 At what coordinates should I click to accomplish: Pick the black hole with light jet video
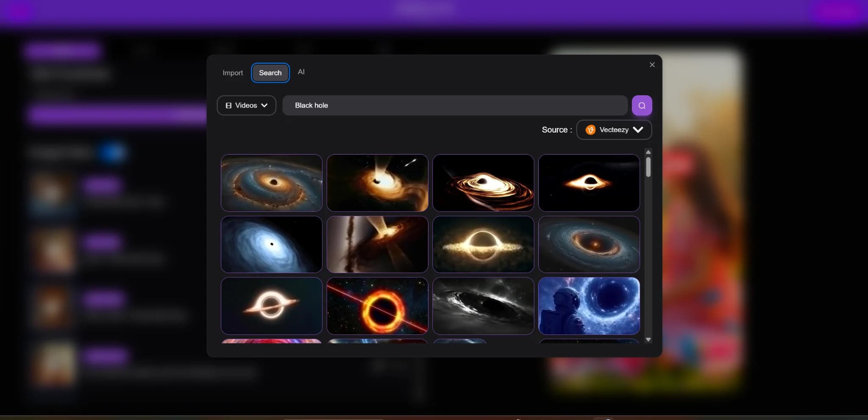click(377, 183)
